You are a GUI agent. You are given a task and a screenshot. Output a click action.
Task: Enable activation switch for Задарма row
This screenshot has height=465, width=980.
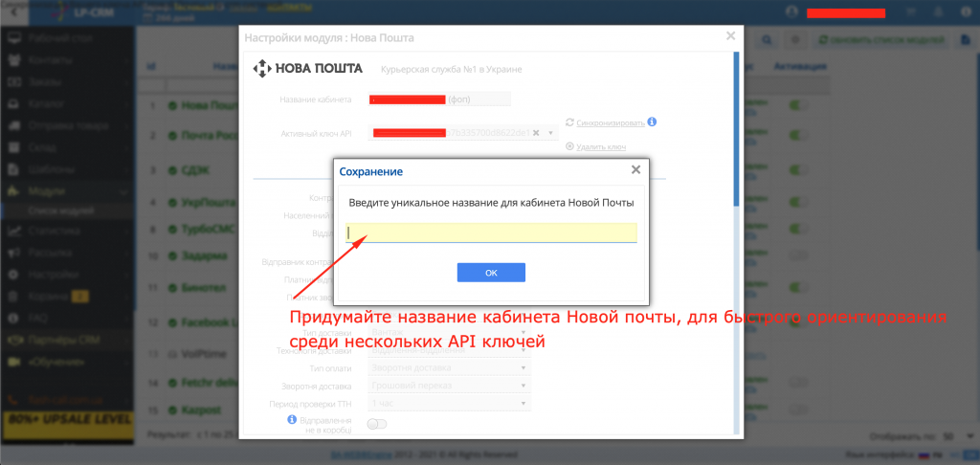pyautogui.click(x=798, y=255)
